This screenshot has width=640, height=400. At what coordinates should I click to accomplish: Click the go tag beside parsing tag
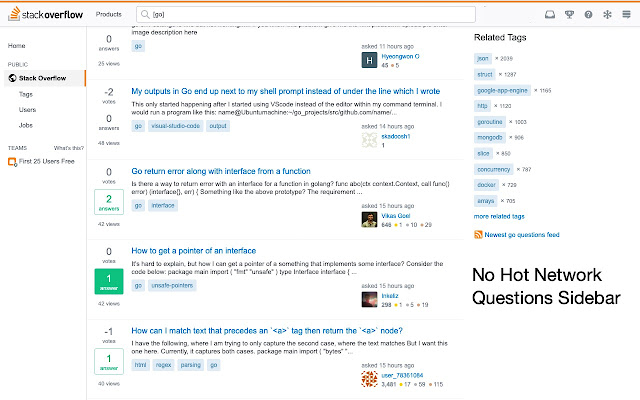click(x=213, y=365)
